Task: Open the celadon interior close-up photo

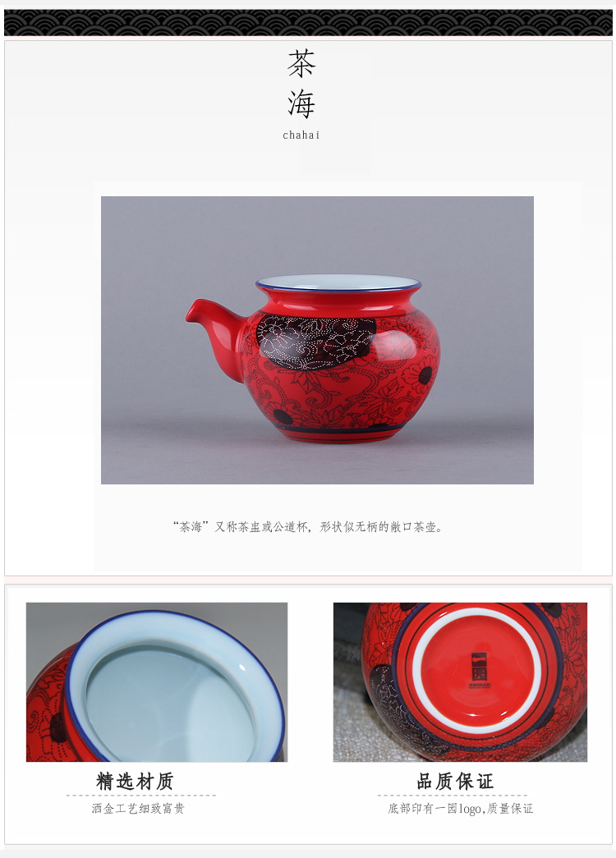Action: pos(157,681)
